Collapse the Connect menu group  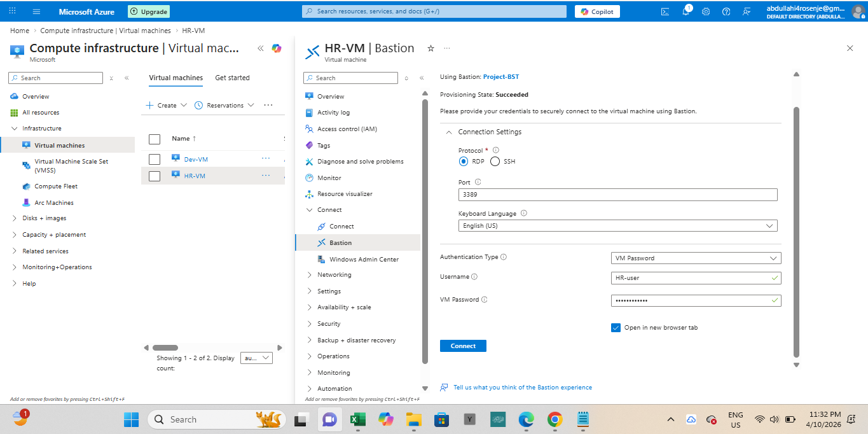pyautogui.click(x=309, y=210)
